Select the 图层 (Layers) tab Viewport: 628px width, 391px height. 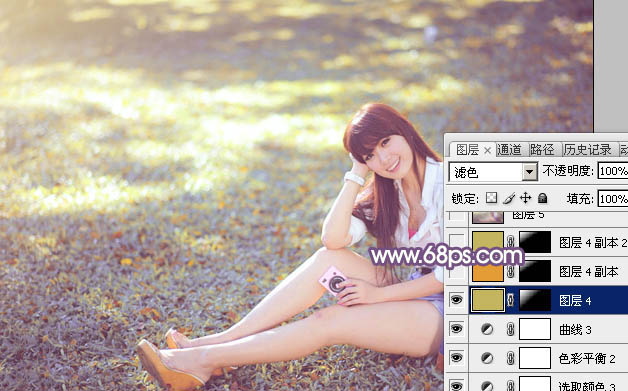[467, 150]
